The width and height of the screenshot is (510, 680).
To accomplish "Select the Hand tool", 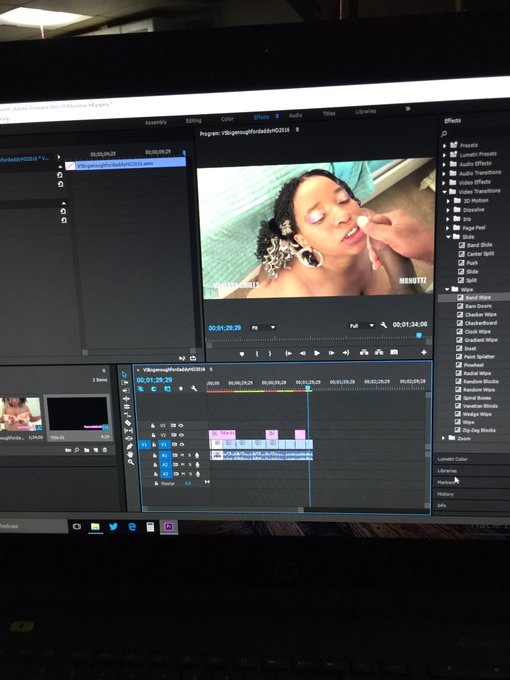I will [130, 454].
